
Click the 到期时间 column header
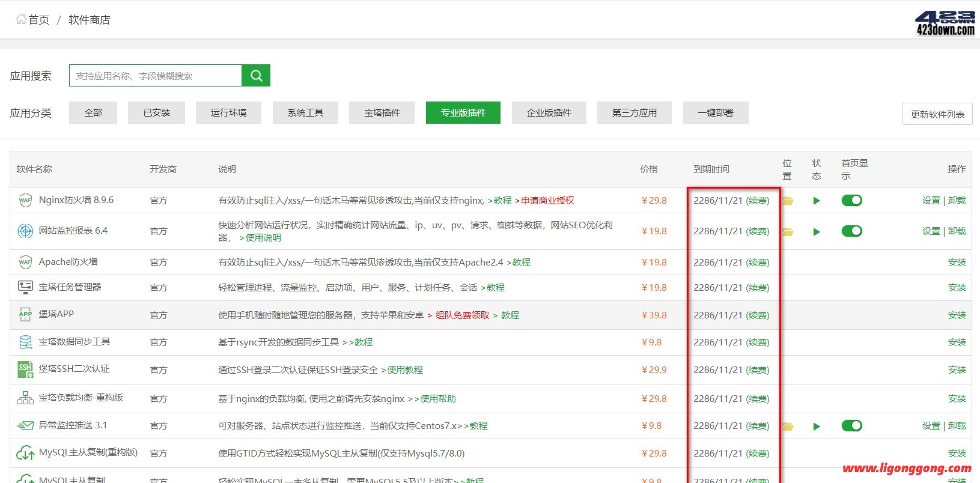711,169
